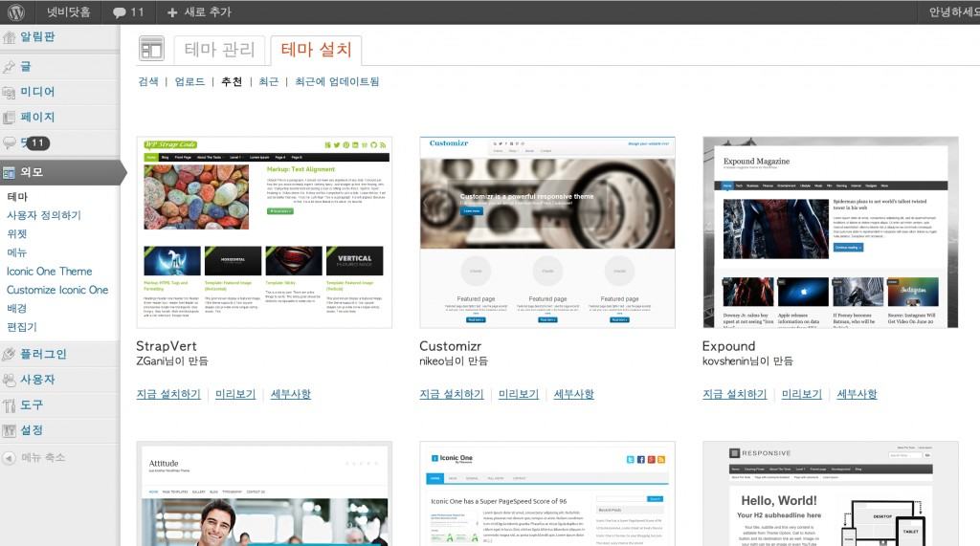980x546 pixels.
Task: Preview the Customizr theme with 미리보기
Action: coord(519,394)
